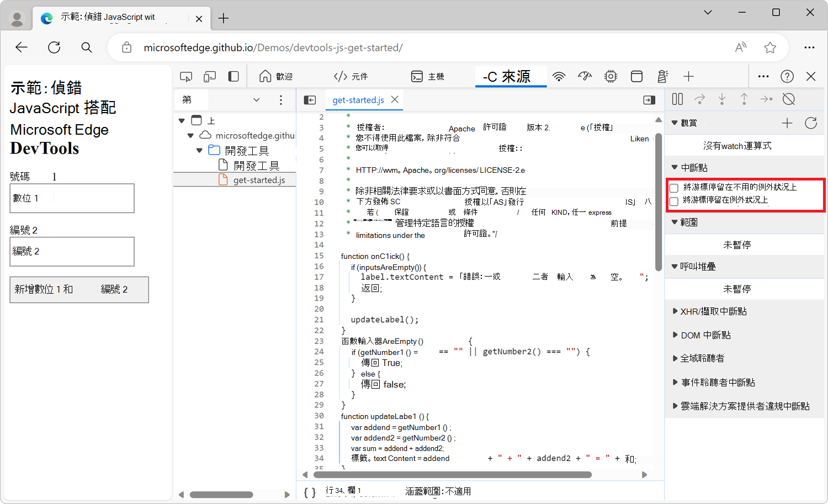Open the Network tool wifi icon

click(559, 77)
